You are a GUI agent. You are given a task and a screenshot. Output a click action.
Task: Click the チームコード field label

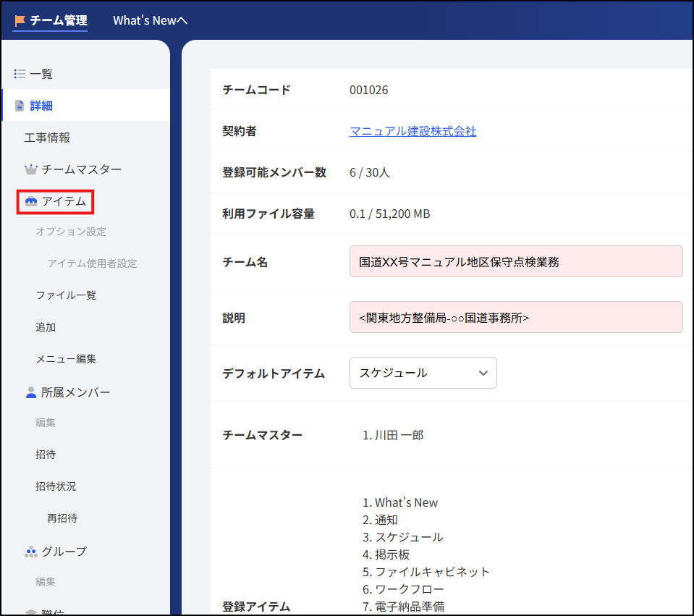257,90
